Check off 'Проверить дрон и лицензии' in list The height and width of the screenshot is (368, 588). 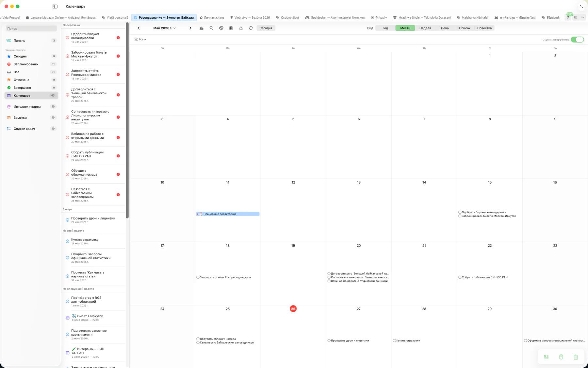coord(67,220)
